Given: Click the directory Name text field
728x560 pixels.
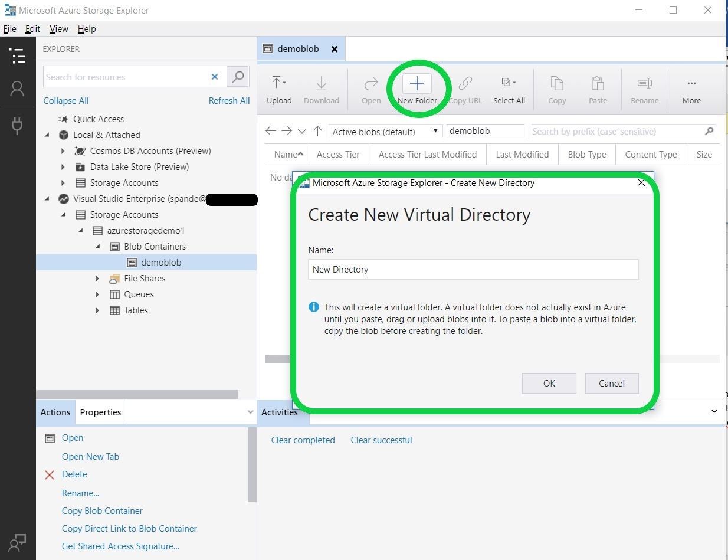Looking at the screenshot, I should (x=473, y=270).
